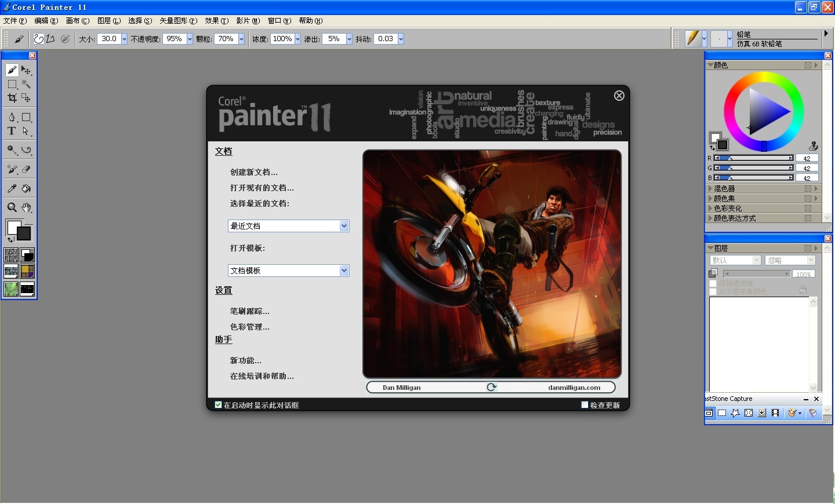The height and width of the screenshot is (504, 835).
Task: Open 笔刷跟踪 settings
Action: [x=250, y=311]
